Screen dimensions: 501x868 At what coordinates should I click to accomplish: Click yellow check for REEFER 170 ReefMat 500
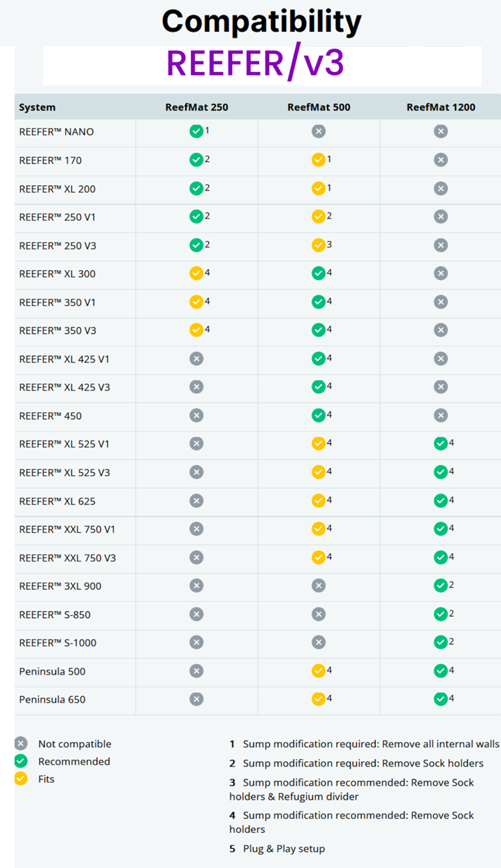(x=319, y=160)
